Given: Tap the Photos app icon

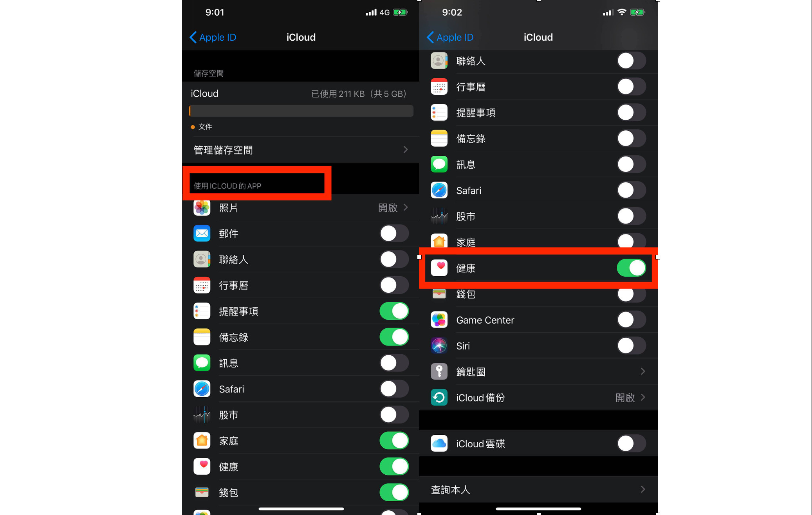Looking at the screenshot, I should point(201,207).
